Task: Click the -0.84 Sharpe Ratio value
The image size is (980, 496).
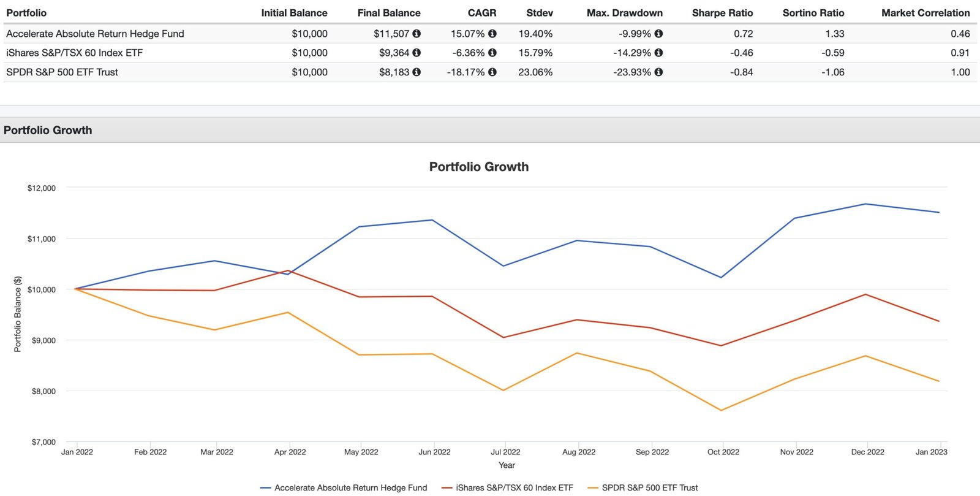Action: pyautogui.click(x=741, y=72)
